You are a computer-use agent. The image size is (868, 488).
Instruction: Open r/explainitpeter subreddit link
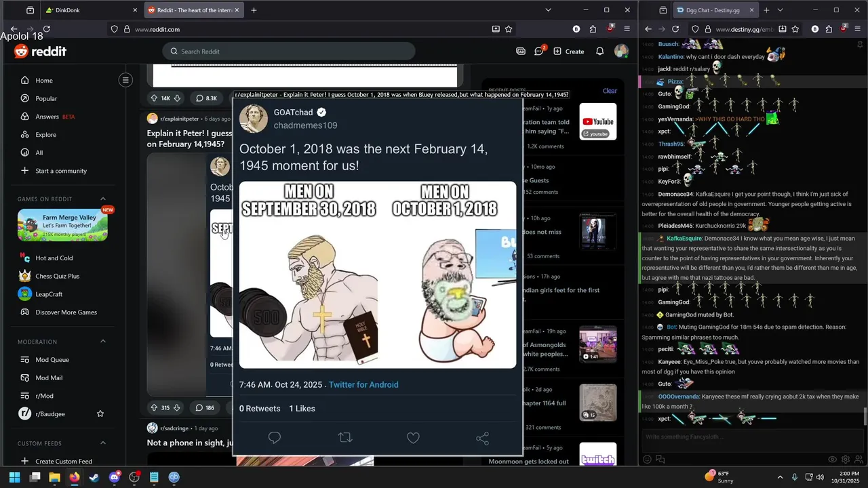click(180, 119)
